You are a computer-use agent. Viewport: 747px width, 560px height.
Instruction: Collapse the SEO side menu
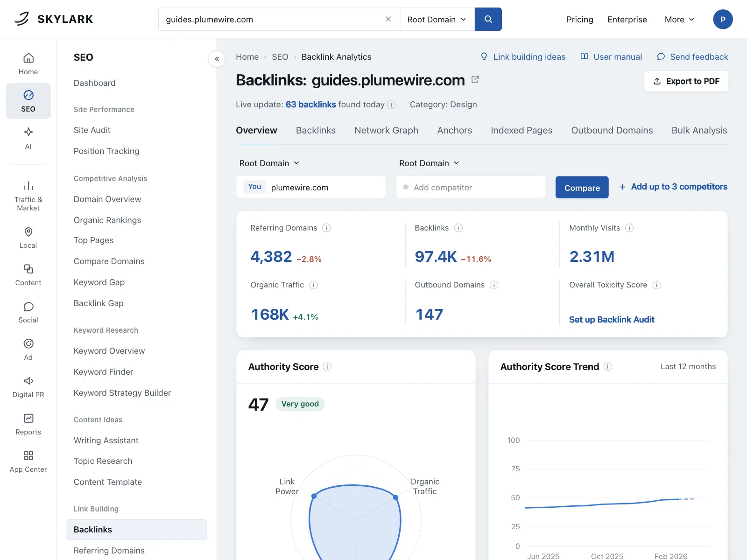coord(217,59)
